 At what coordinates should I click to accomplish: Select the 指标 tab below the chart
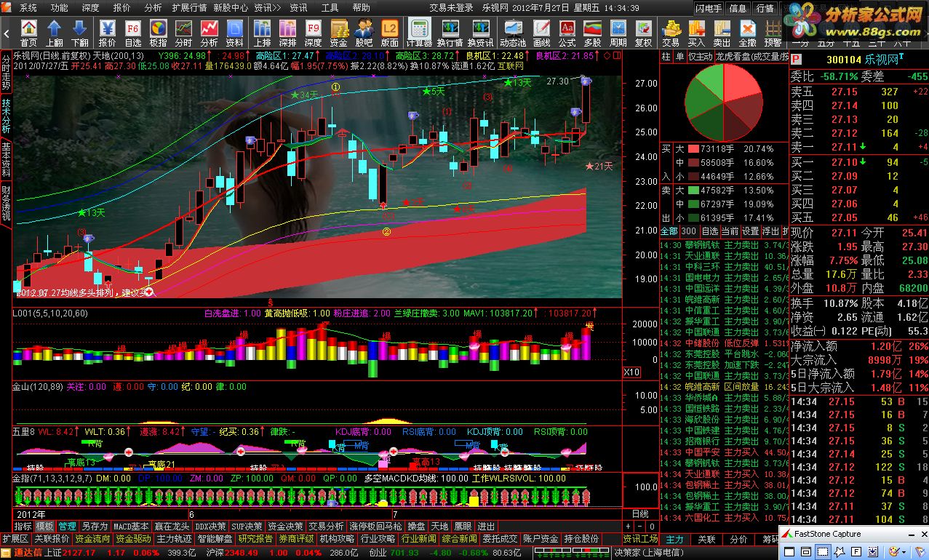pyautogui.click(x=23, y=526)
